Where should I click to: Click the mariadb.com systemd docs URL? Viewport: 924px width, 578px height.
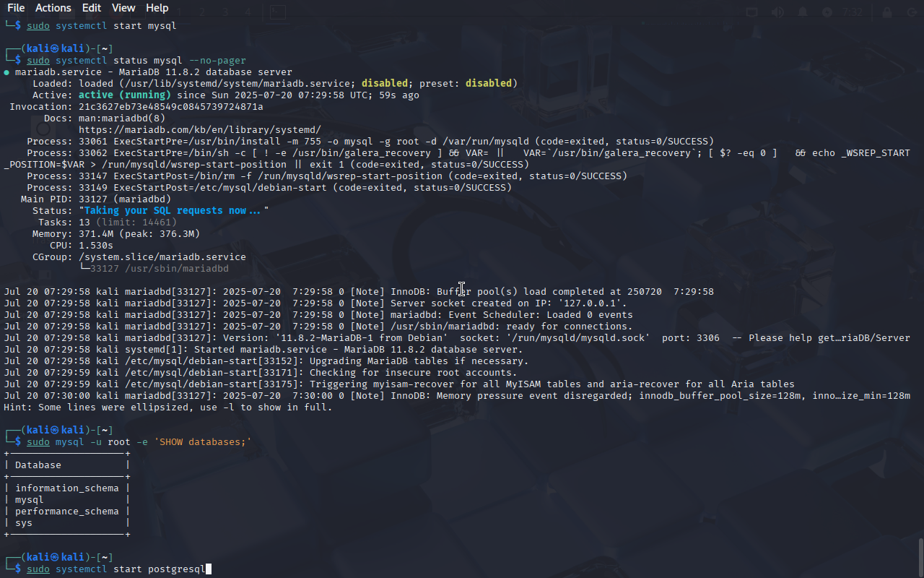[x=200, y=130]
